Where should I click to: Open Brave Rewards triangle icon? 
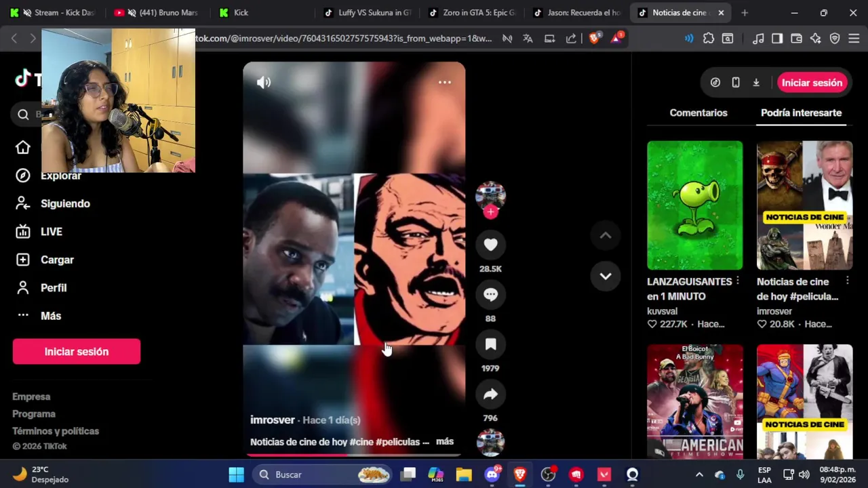pos(616,39)
